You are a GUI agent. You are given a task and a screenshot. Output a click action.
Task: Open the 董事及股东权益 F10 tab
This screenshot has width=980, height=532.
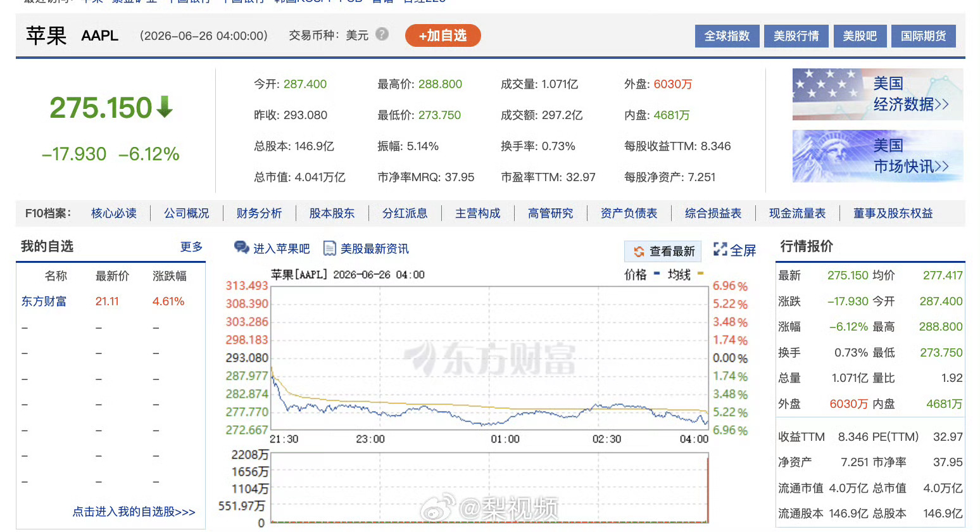click(x=893, y=213)
